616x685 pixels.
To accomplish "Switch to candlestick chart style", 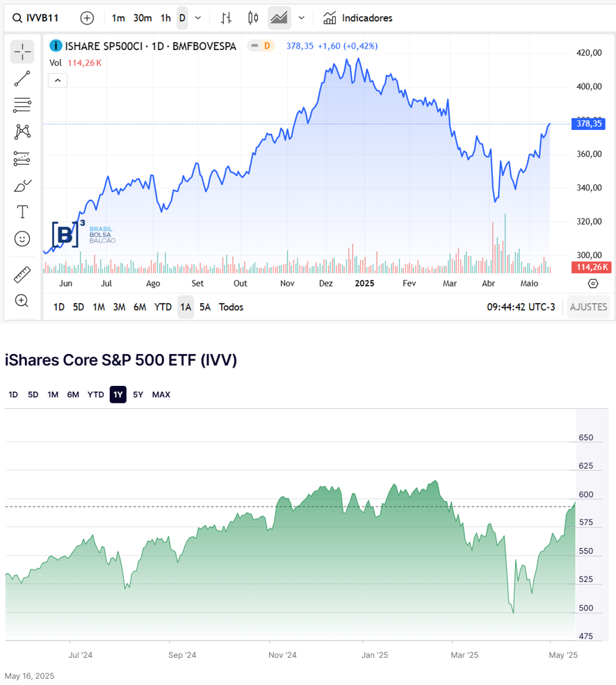I will (x=253, y=18).
